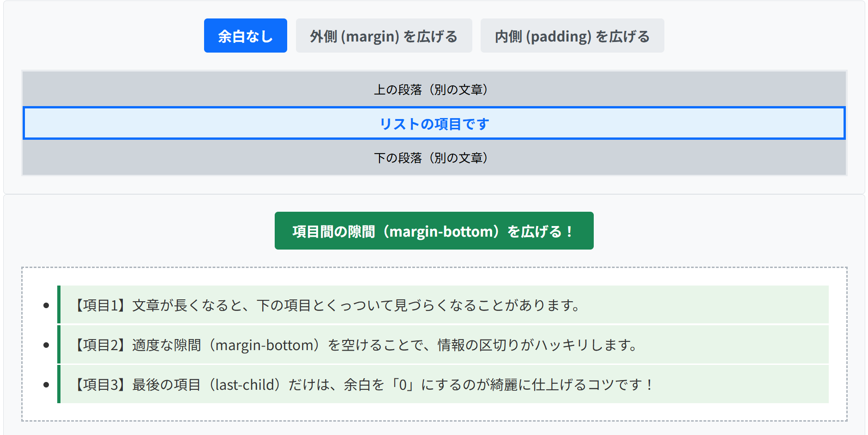Click the green left bar of 項目1
The image size is (868, 435).
(59, 305)
